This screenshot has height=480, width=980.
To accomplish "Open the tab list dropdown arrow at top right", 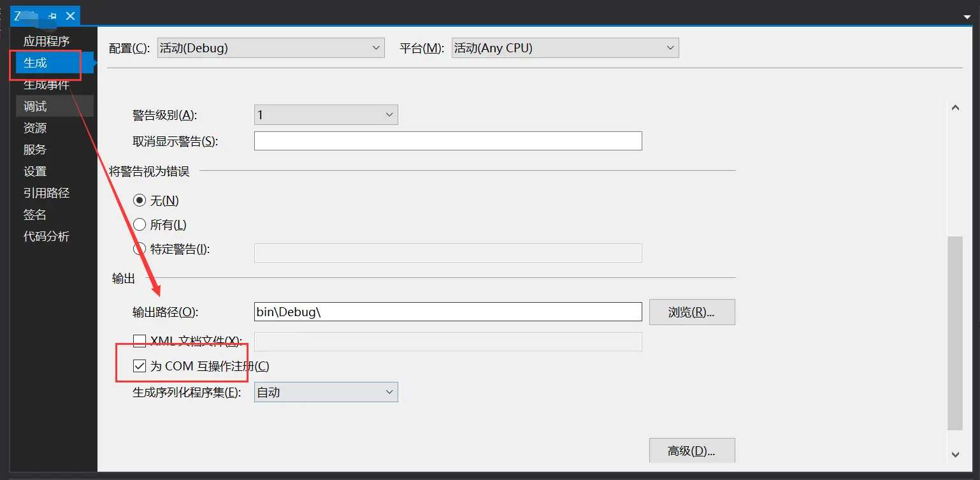I will tap(967, 17).
